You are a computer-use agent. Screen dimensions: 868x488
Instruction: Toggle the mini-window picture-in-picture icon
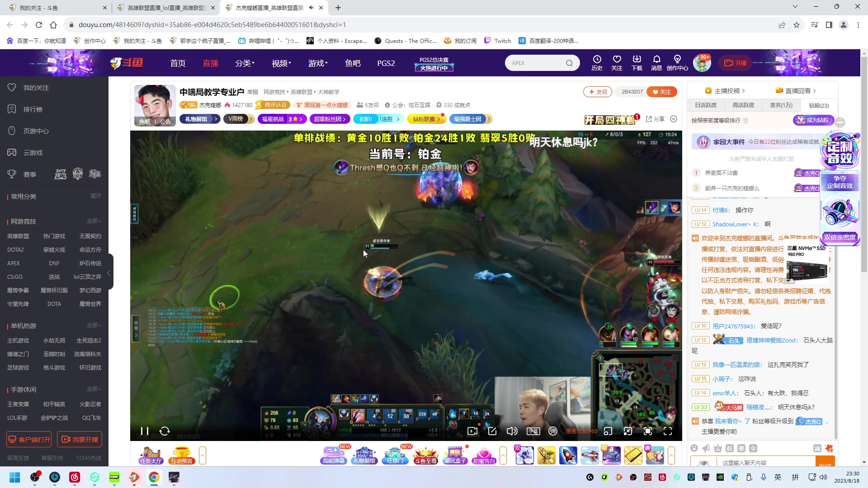point(608,431)
